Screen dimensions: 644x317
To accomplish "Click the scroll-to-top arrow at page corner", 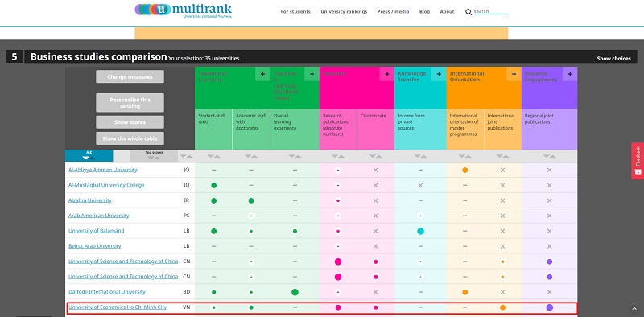I will point(634,309).
